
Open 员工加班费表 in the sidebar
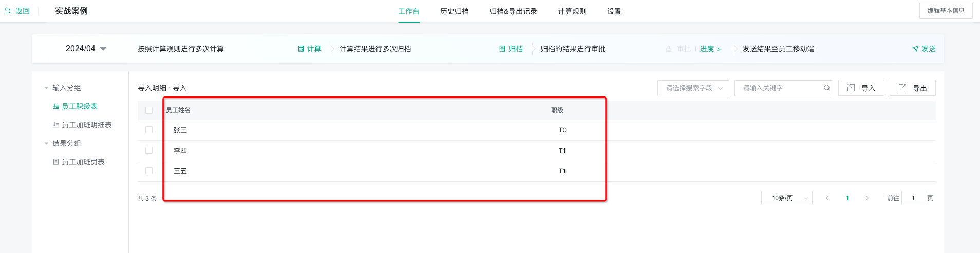83,162
